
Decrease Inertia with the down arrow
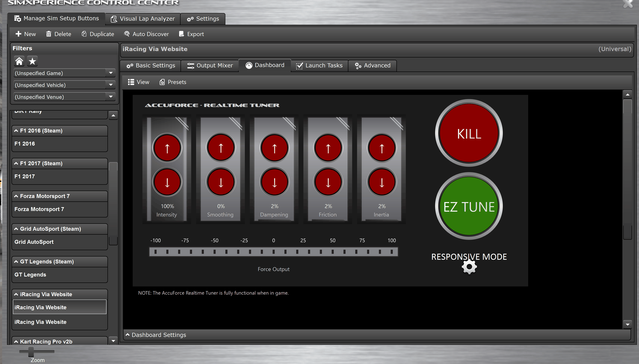[382, 182]
